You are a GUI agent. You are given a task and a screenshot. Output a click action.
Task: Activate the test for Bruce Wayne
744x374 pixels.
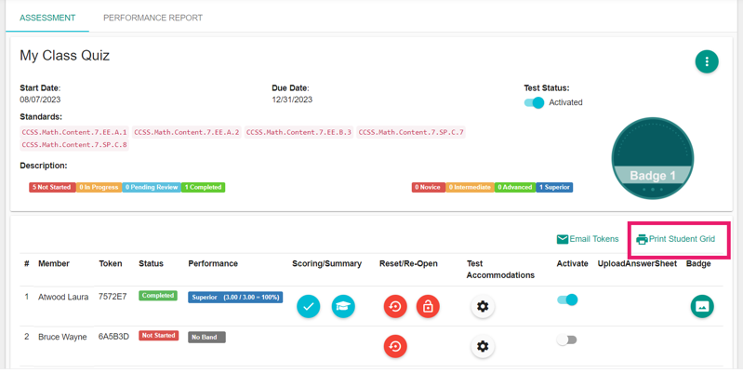point(567,340)
